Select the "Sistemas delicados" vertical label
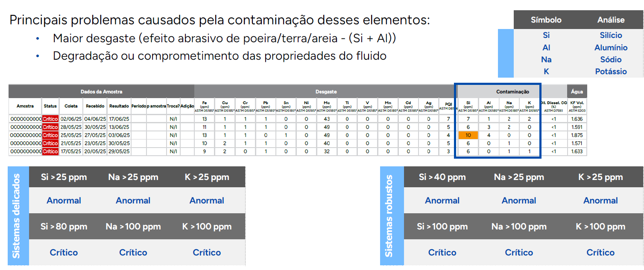644x270 pixels. pos(16,215)
